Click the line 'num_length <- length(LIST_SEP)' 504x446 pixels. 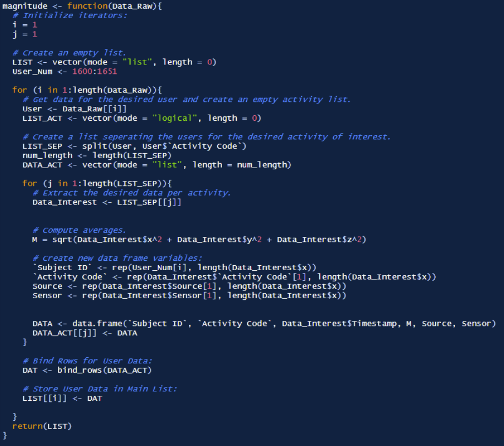coord(97,155)
